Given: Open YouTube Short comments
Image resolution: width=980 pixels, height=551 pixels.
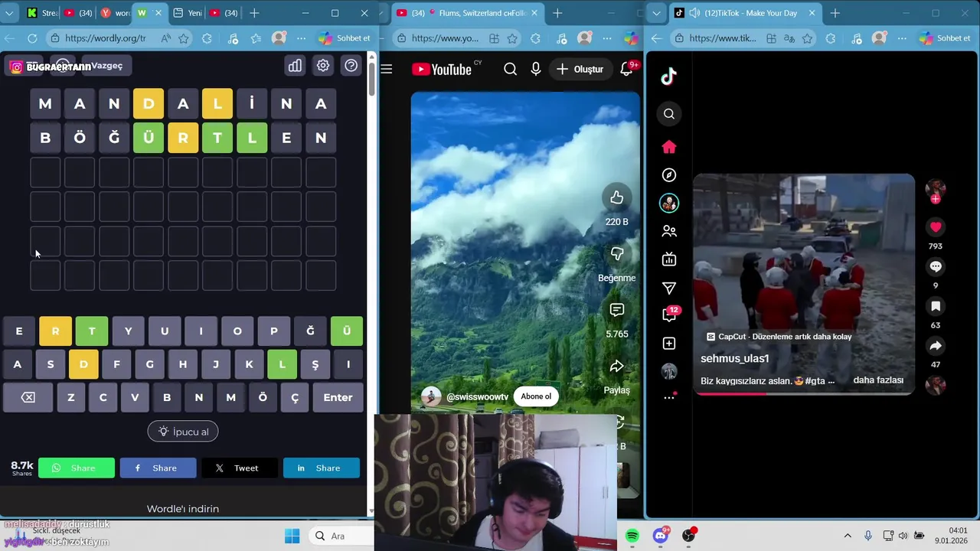Looking at the screenshot, I should (616, 310).
